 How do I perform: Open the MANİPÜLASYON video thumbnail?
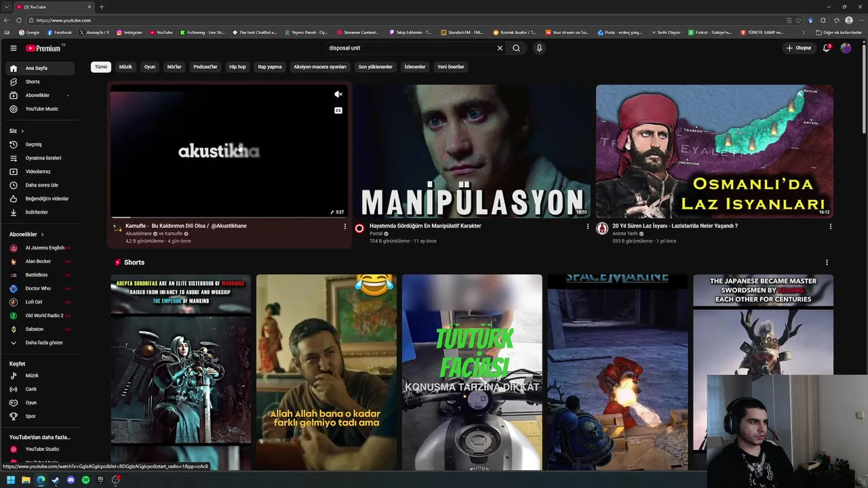[472, 151]
